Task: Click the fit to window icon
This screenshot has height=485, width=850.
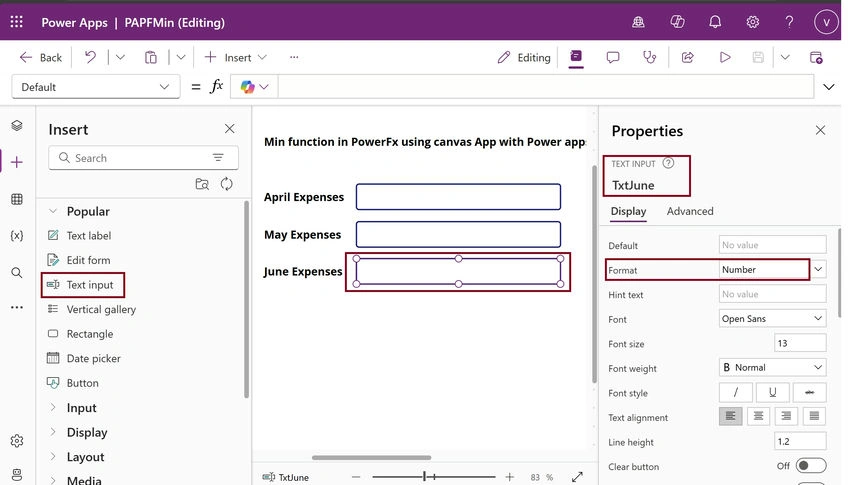Action: pos(577,477)
